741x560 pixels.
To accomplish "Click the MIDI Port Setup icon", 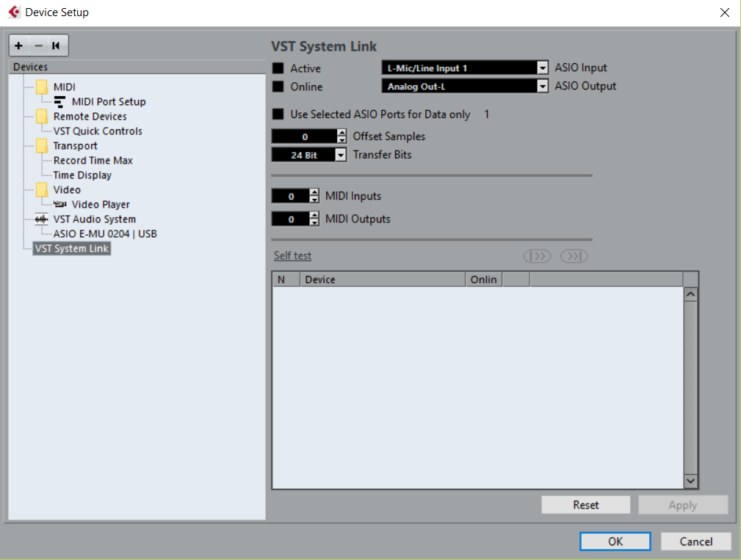I will point(59,101).
